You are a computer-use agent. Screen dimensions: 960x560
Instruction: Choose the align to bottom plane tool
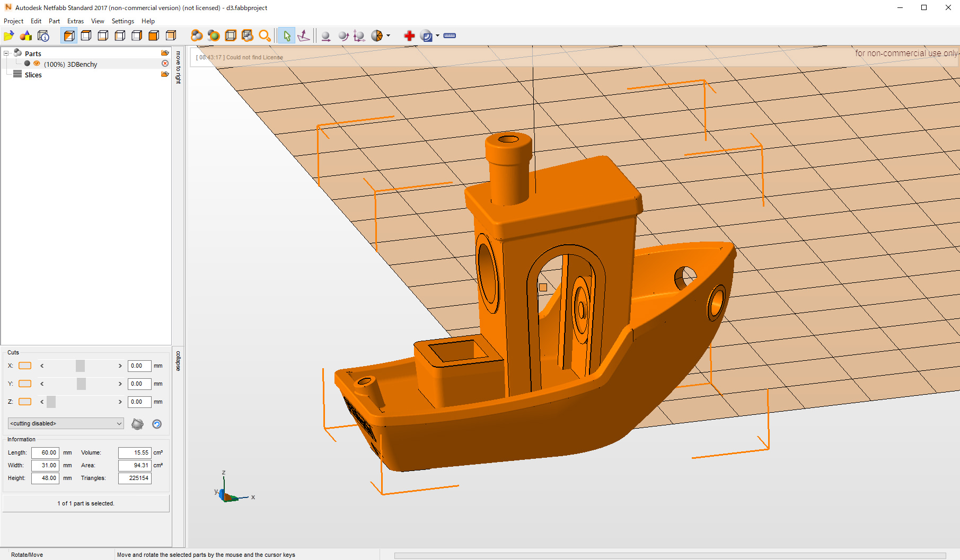pyautogui.click(x=304, y=36)
